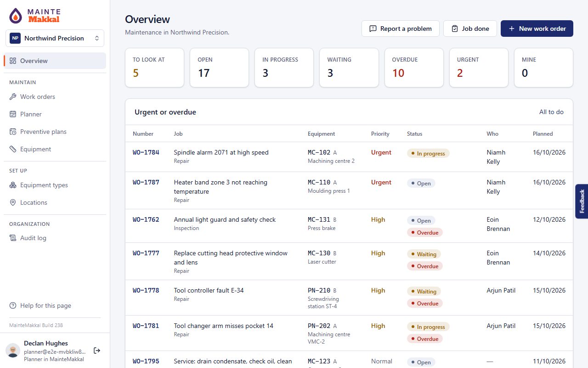Click the help question mark icon
Viewport: 588px width, 368px height.
point(13,305)
